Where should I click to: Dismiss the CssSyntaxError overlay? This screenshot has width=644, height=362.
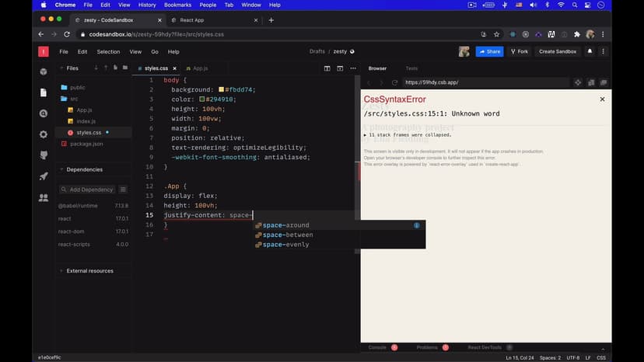[602, 99]
